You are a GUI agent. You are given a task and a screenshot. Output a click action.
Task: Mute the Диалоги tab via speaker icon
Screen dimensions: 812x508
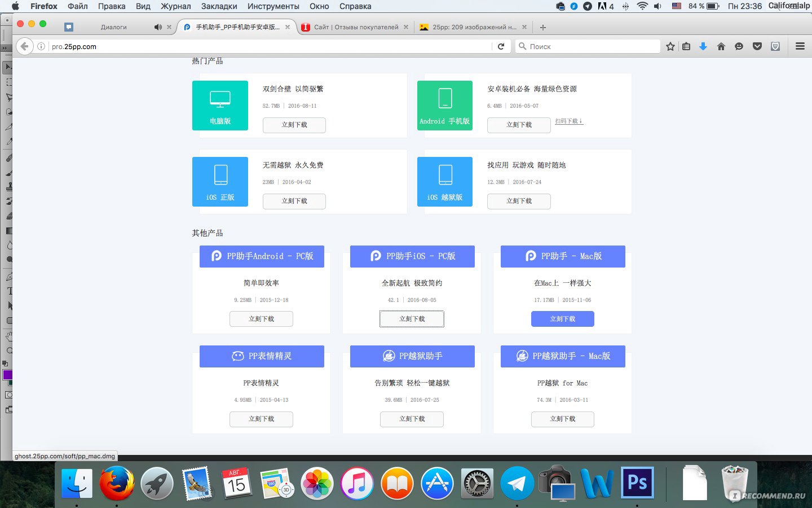158,27
